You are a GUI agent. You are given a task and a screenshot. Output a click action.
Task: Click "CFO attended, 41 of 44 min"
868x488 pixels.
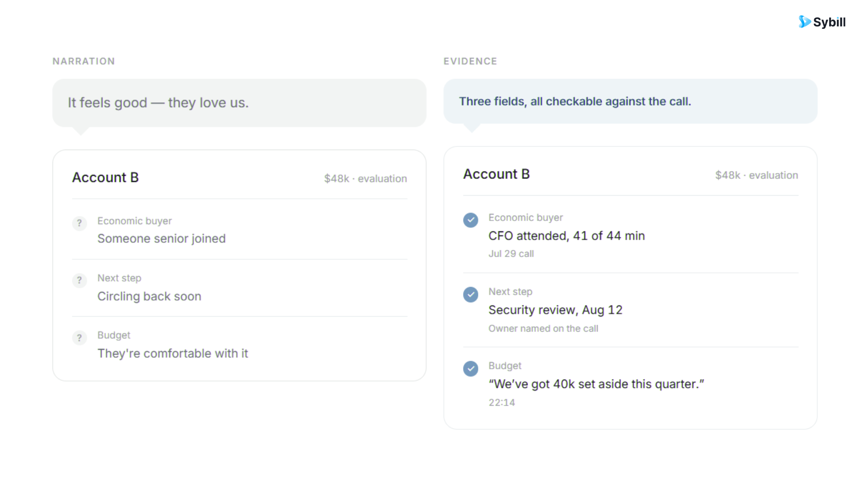[x=566, y=236]
